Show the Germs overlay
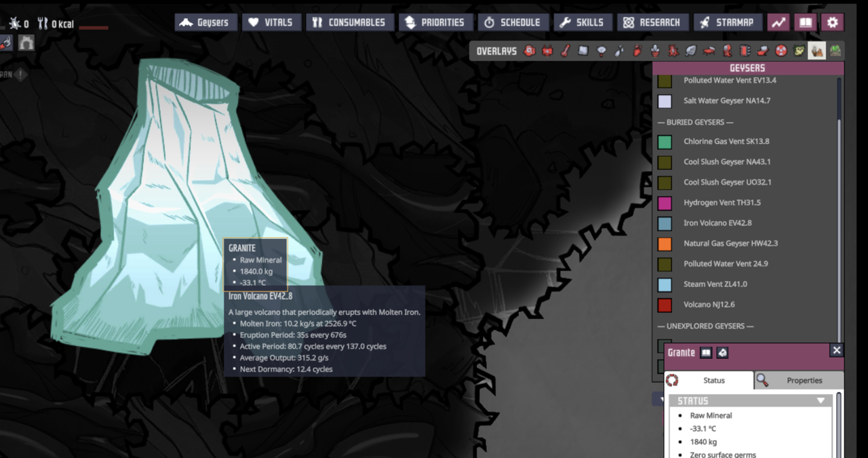This screenshot has width=868, height=458. [x=673, y=51]
